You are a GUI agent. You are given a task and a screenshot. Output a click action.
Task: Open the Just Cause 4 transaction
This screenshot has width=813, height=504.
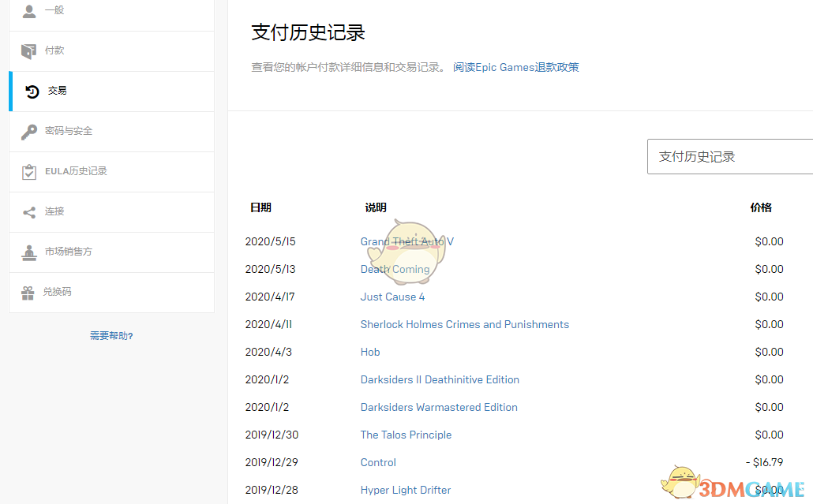[392, 297]
